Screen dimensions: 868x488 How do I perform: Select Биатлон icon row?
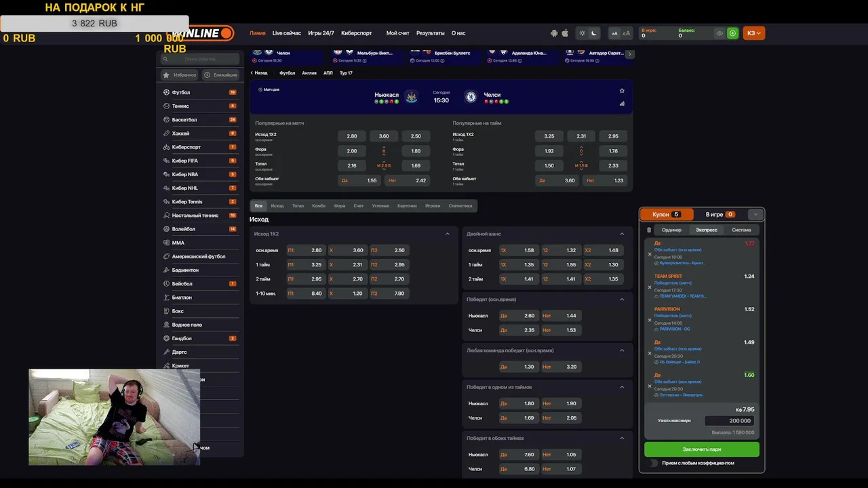click(x=200, y=298)
